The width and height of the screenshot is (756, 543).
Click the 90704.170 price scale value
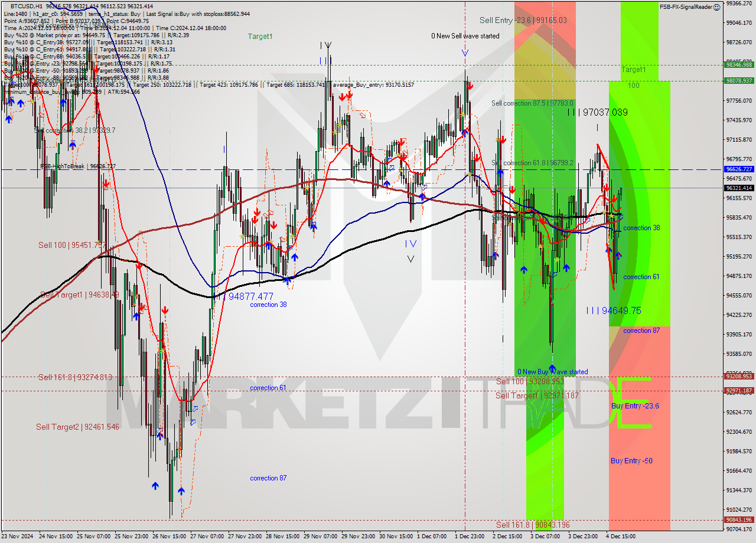coord(739,529)
